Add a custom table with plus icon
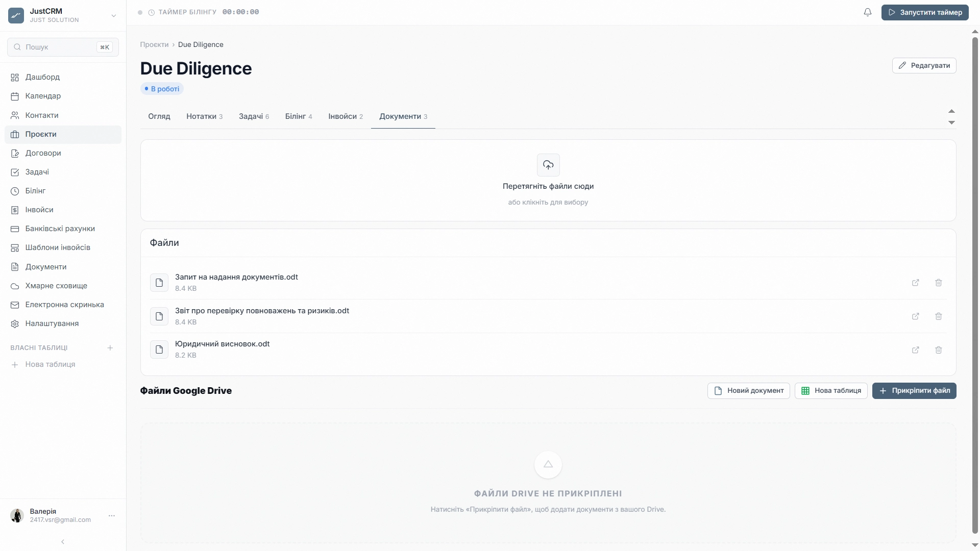 110,348
